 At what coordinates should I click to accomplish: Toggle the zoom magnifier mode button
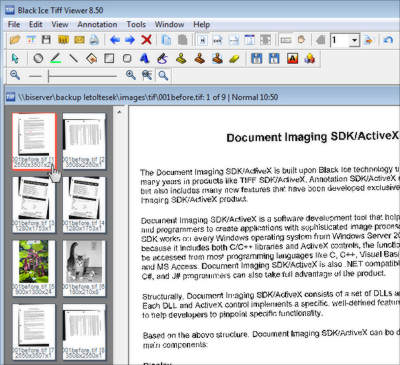[x=163, y=76]
